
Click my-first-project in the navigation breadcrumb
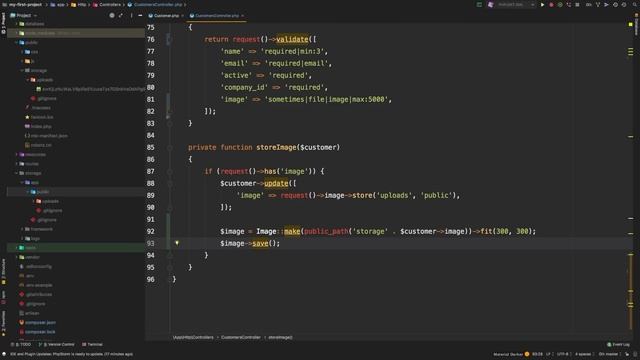tap(25, 4)
